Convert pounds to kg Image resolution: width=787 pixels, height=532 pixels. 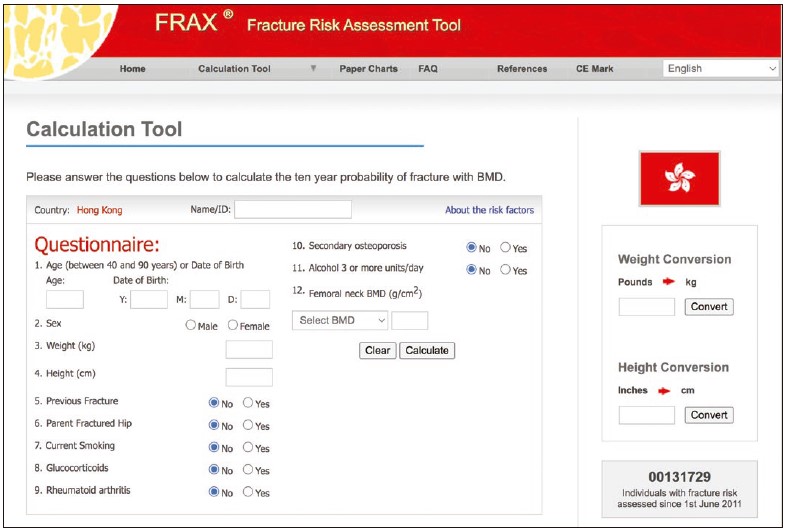coord(709,307)
